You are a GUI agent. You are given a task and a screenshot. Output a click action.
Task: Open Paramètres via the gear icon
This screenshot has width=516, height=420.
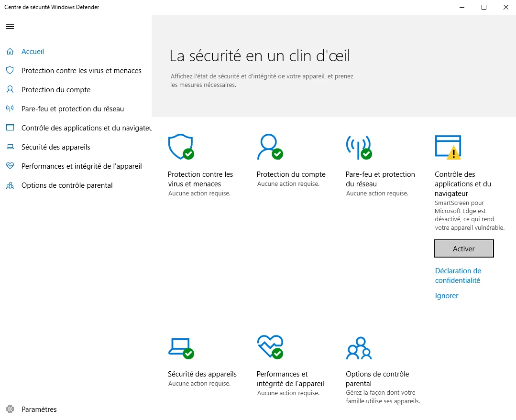click(x=10, y=409)
